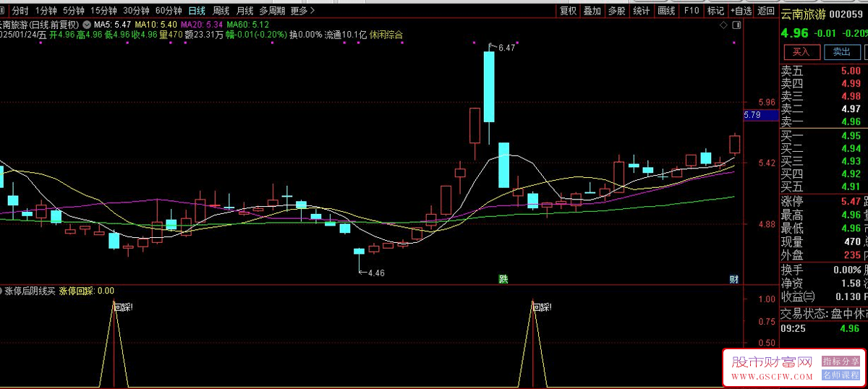
Task: Click the 4.46 low price label
Action: (376, 273)
